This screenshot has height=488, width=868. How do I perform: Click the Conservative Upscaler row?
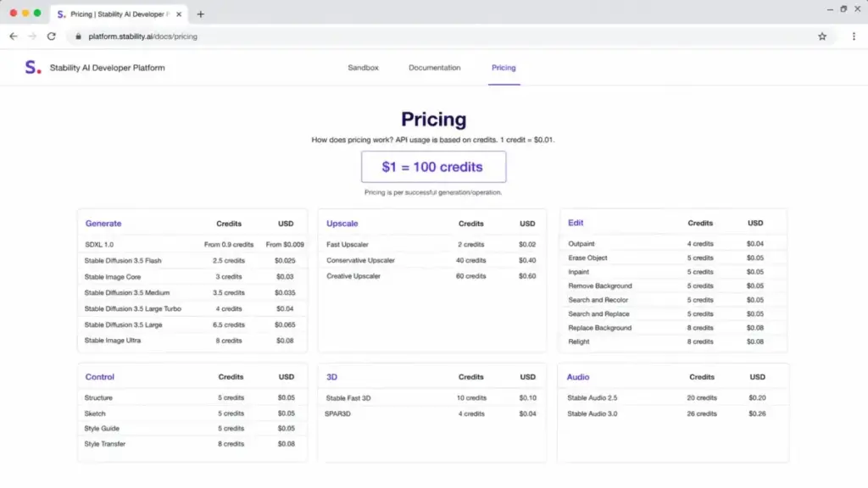(x=431, y=260)
